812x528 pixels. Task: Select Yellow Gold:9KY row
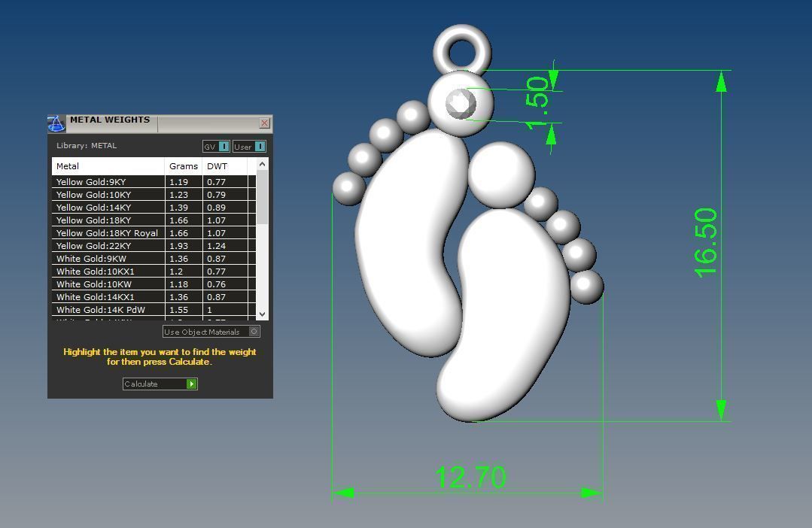coord(154,182)
